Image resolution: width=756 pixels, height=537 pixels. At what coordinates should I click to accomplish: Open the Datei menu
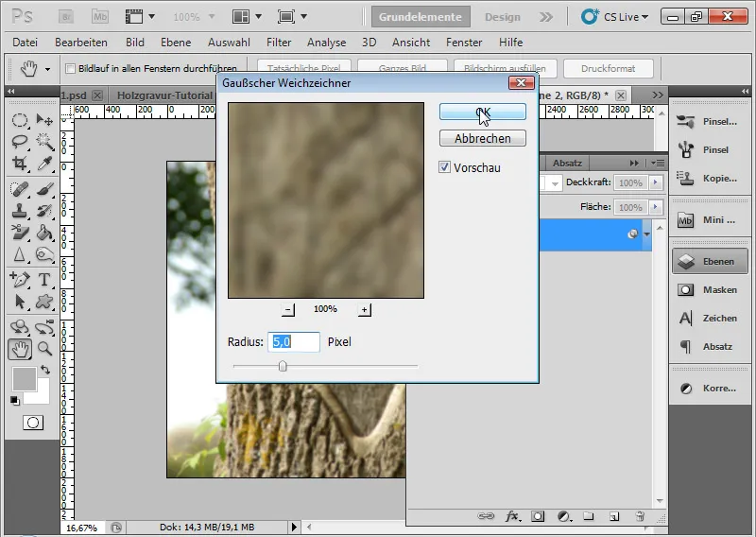26,43
